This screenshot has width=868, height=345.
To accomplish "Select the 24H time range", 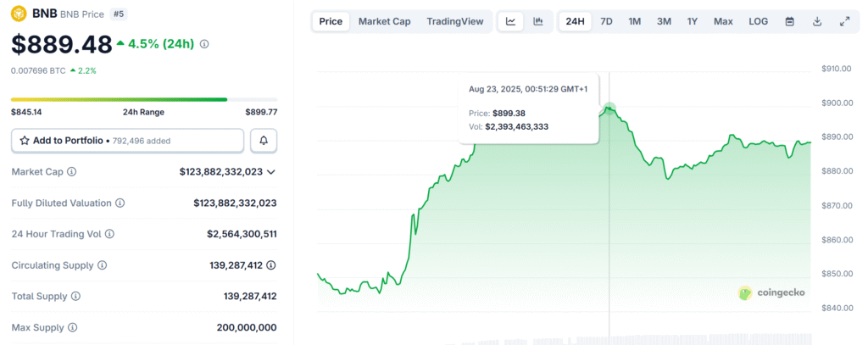I will [x=575, y=21].
